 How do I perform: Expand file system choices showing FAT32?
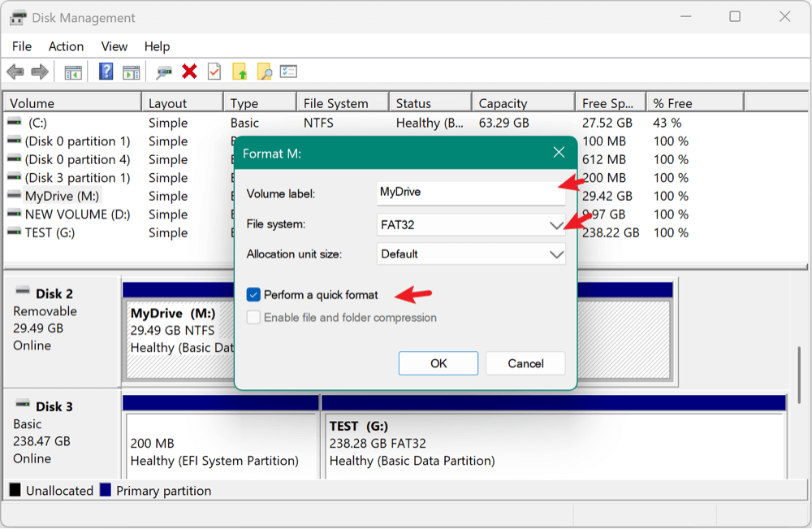pos(557,223)
